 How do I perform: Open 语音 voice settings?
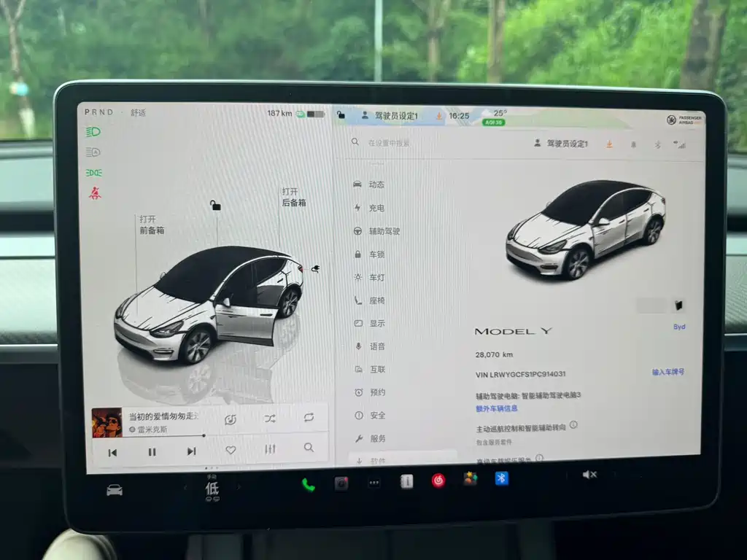pyautogui.click(x=370, y=346)
